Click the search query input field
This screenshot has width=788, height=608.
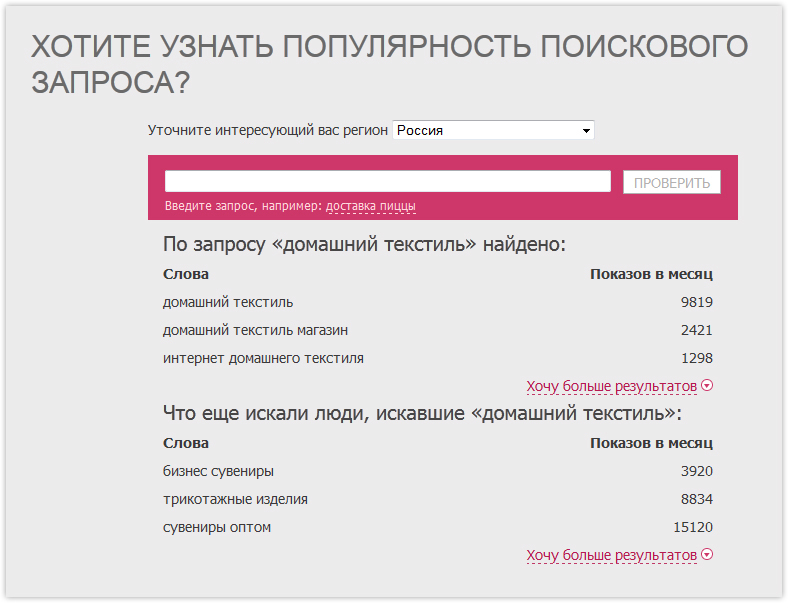[x=387, y=181]
